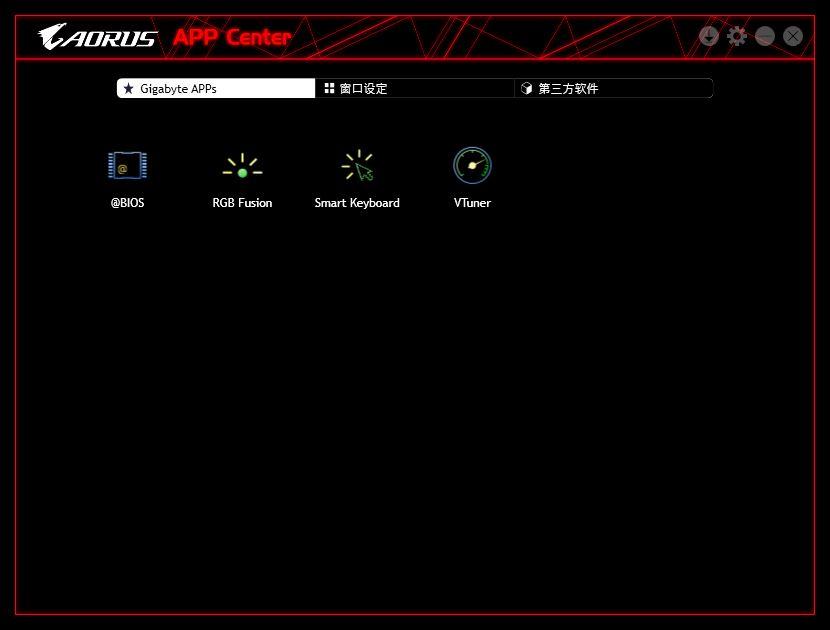
Task: Open the settings gear icon
Action: pos(737,36)
